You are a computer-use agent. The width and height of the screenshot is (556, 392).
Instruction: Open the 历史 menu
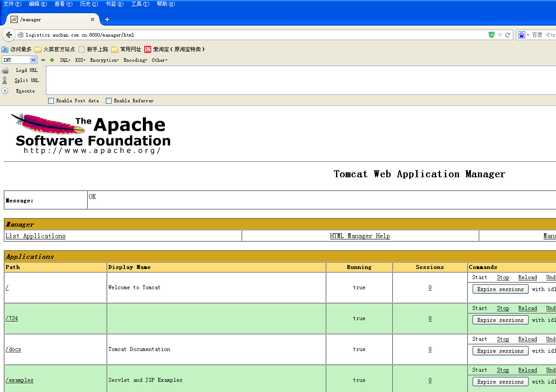[89, 4]
